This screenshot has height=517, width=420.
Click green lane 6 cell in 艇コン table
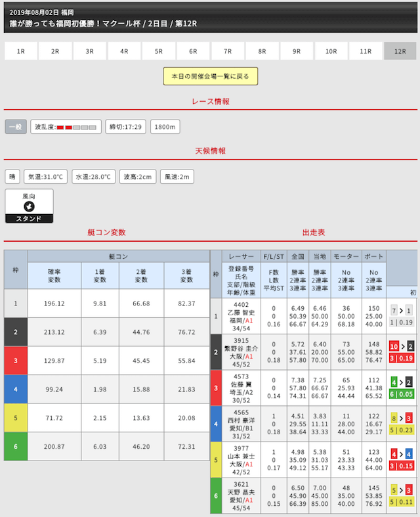point(16,447)
